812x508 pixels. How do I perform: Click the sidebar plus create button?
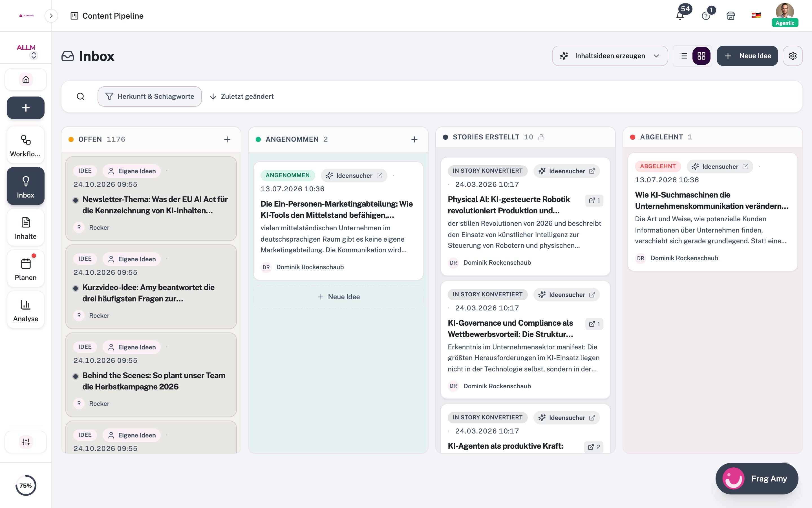(26, 108)
